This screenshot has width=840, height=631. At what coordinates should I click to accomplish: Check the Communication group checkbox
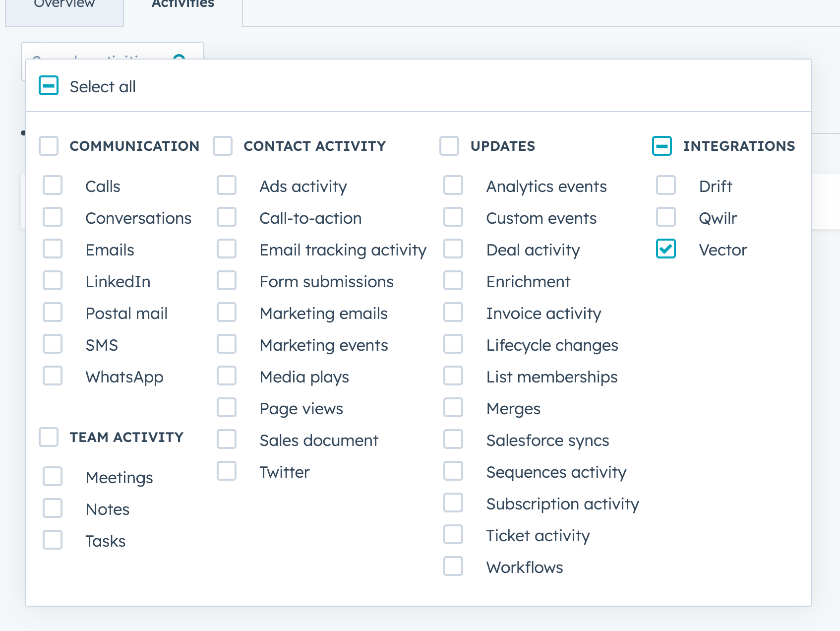click(x=49, y=146)
